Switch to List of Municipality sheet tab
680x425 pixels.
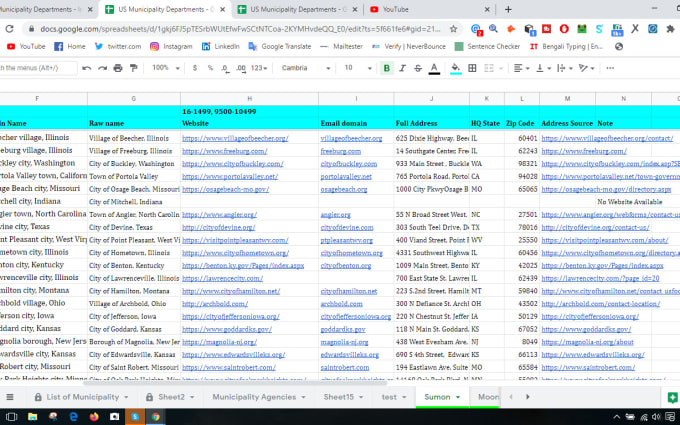[x=82, y=397]
